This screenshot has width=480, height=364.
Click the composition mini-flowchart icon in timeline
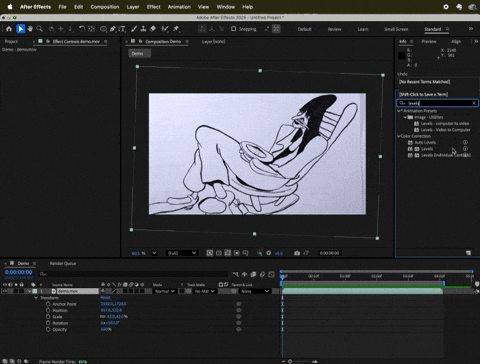pyautogui.click(x=235, y=274)
